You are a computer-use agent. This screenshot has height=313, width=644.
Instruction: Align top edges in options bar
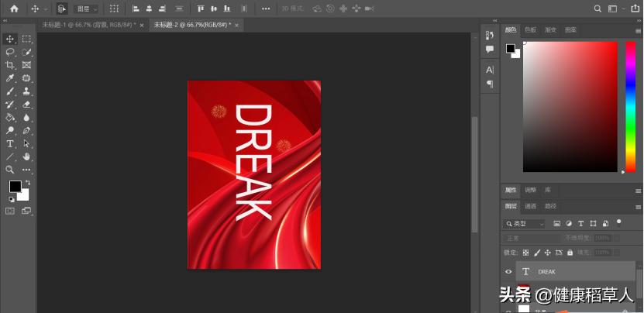click(201, 9)
